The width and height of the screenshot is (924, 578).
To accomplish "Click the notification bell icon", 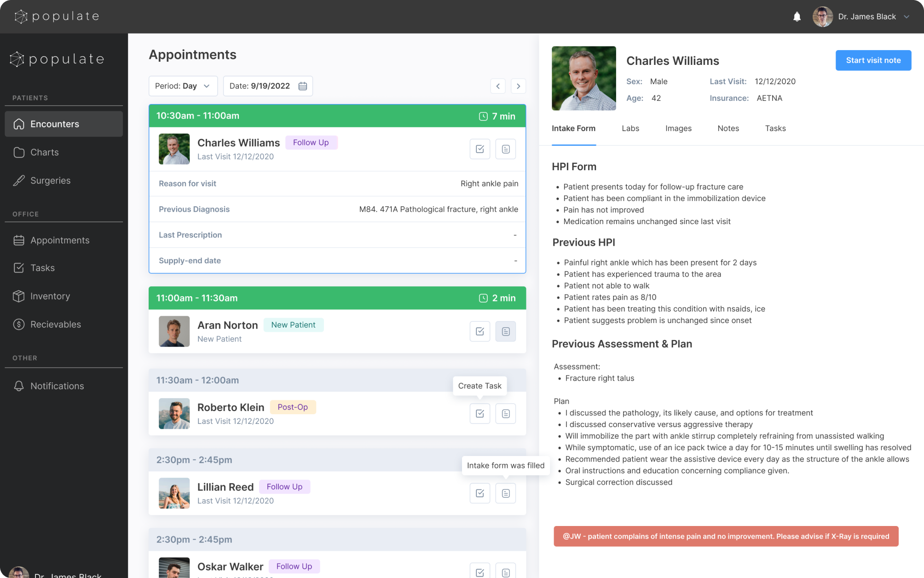I will pos(797,16).
